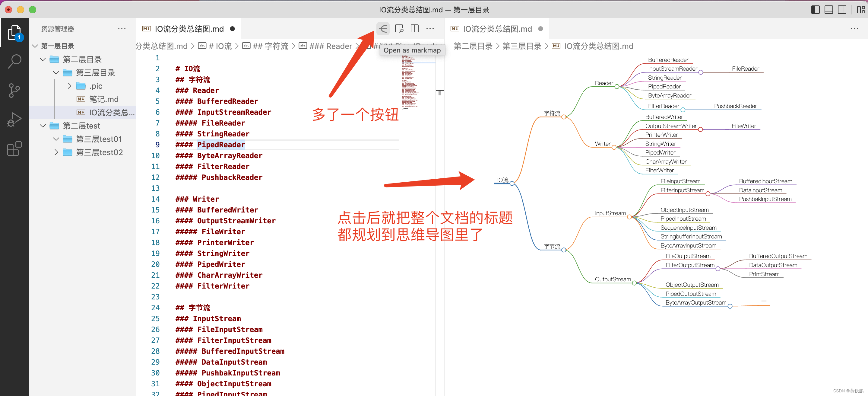This screenshot has height=396, width=868.
Task: Click line 2 '# IO流' heading
Action: (x=188, y=69)
